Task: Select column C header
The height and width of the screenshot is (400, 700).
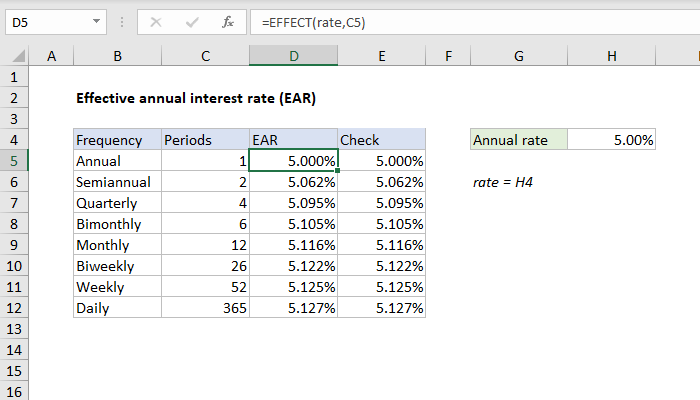Action: pyautogui.click(x=205, y=56)
